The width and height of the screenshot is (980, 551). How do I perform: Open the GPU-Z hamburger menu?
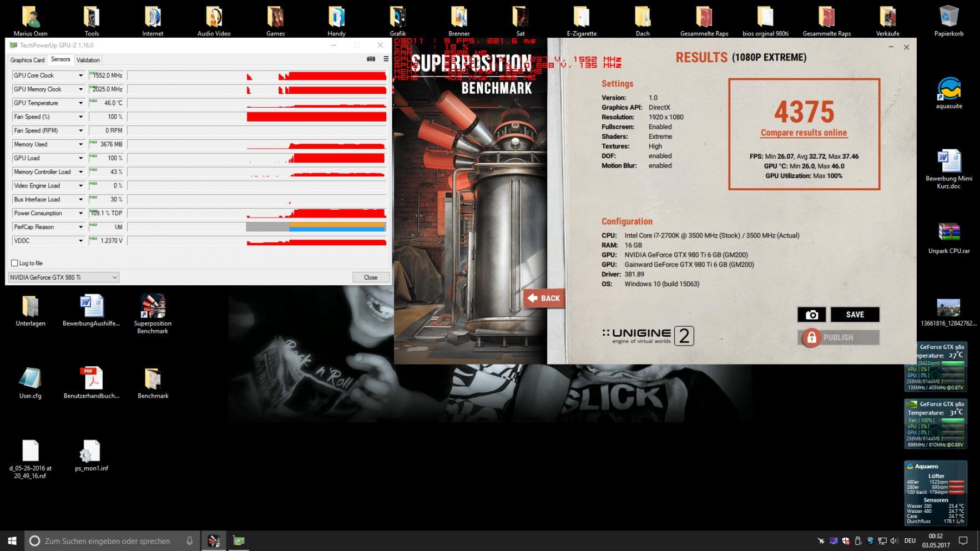pos(386,59)
